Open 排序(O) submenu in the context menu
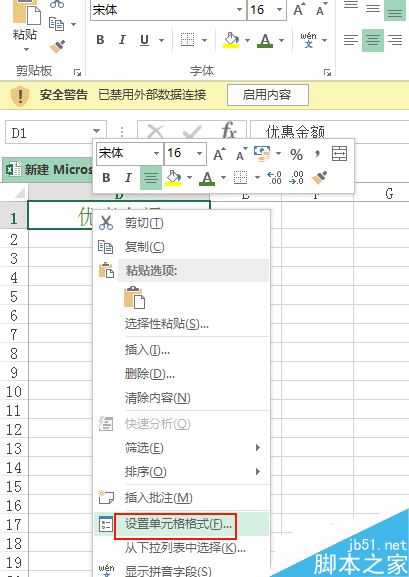The width and height of the screenshot is (409, 577). click(x=182, y=471)
